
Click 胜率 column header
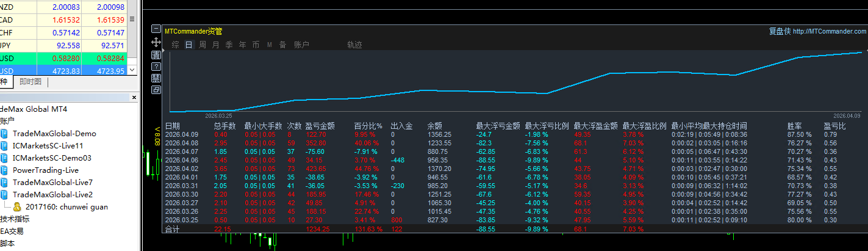[x=795, y=126]
